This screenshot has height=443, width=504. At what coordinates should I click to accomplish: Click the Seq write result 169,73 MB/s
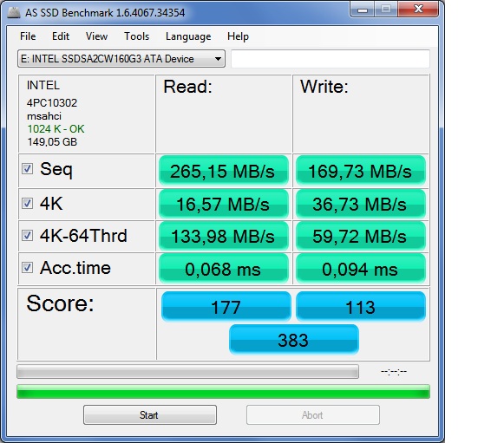pyautogui.click(x=361, y=171)
